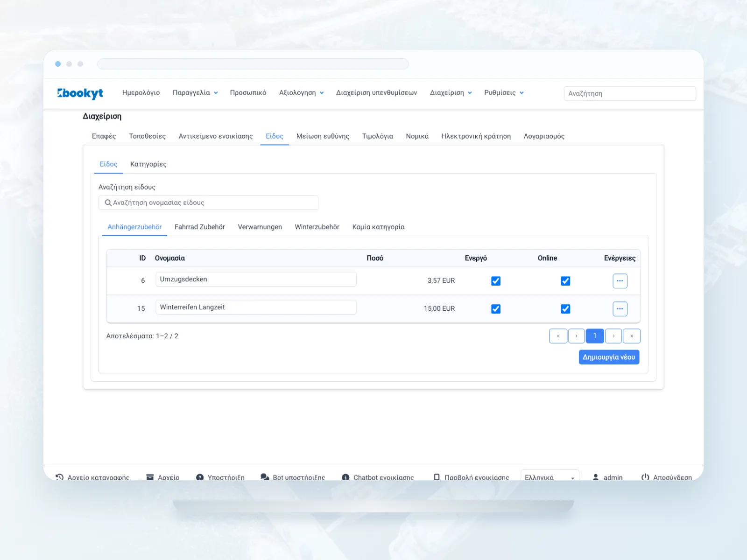Untick Online checkbox for Umzugsdecken
This screenshot has width=747, height=560.
565,281
